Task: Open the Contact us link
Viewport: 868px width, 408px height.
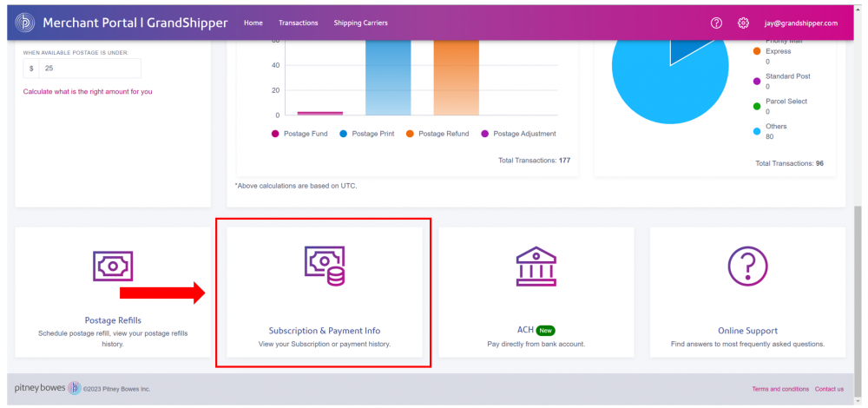Action: coord(829,389)
